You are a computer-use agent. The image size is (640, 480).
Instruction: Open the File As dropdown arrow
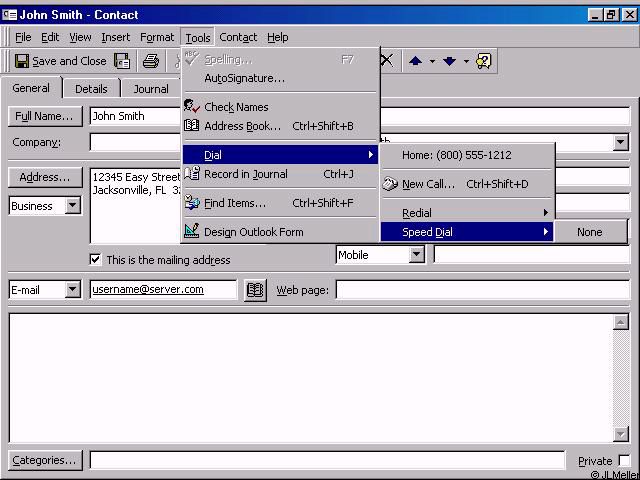coord(621,142)
